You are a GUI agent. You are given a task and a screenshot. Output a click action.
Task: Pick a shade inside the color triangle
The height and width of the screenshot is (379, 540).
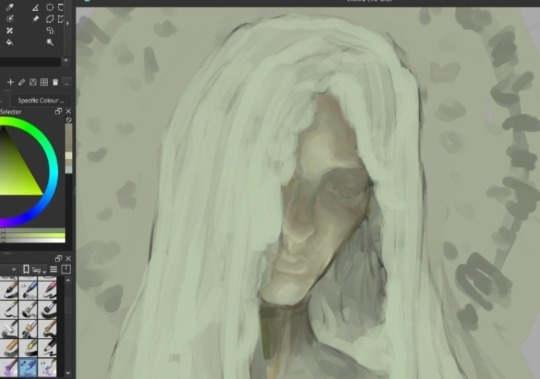coord(17,172)
